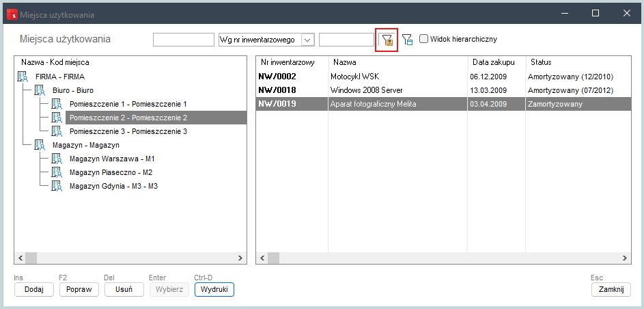Click the Status column header
The height and width of the screenshot is (309, 644).
click(578, 62)
